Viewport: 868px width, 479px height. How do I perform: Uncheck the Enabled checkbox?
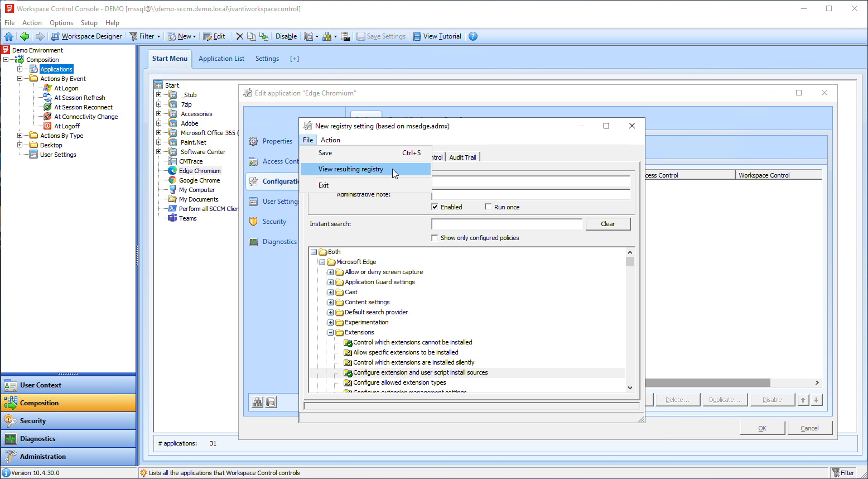coord(435,207)
